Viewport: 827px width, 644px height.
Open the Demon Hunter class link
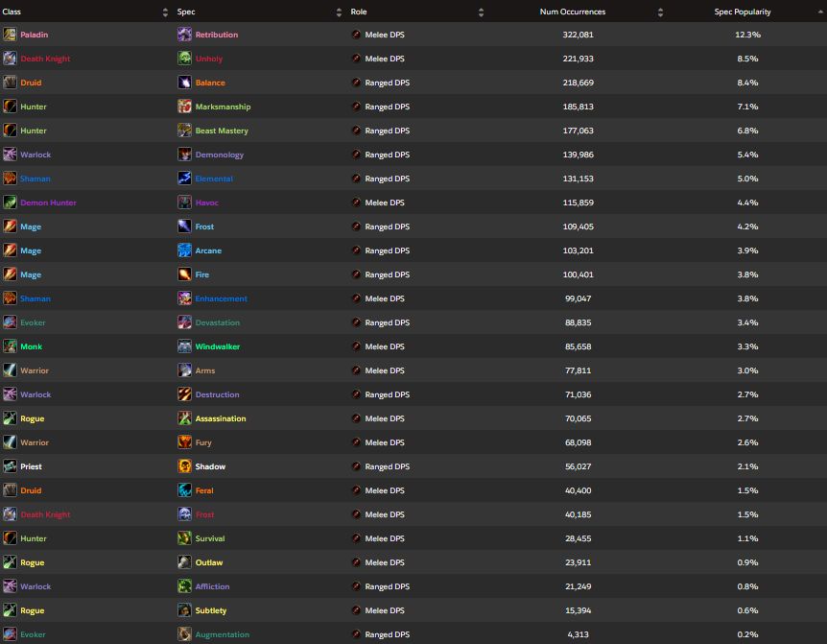point(48,203)
